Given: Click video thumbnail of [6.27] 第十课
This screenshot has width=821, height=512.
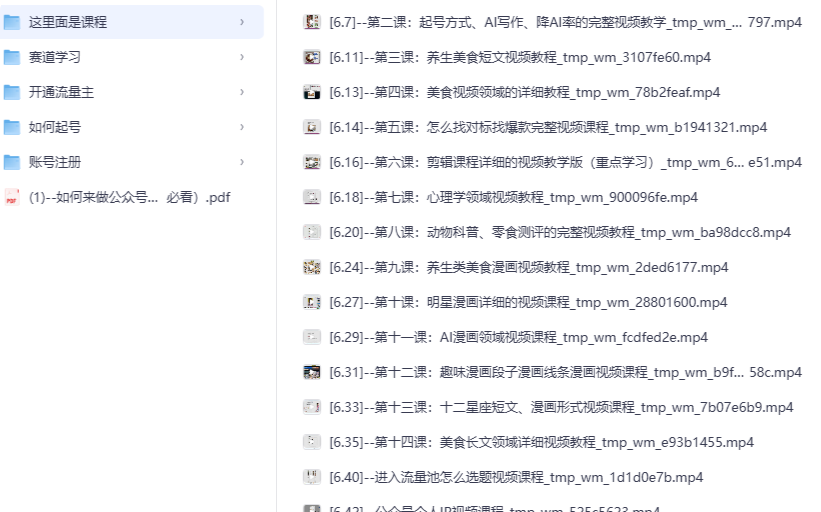Looking at the screenshot, I should point(312,303).
